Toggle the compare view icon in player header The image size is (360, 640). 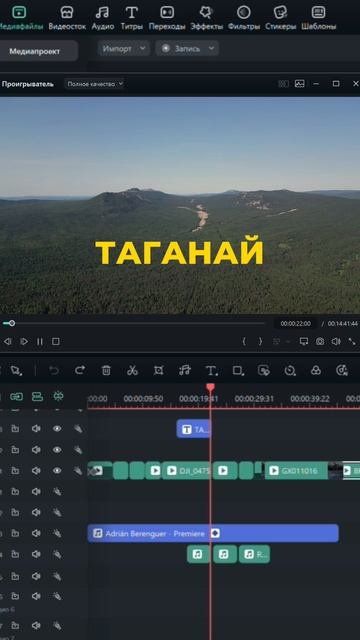[x=283, y=84]
